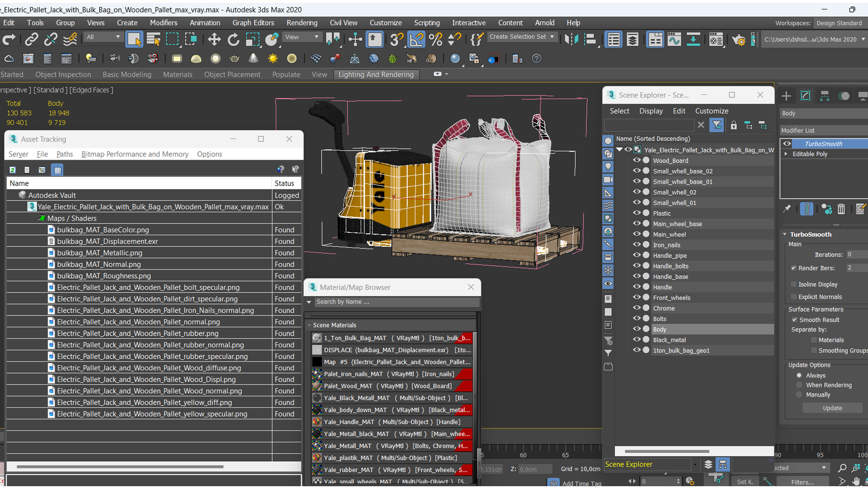Select the Move tool in main toolbar
The width and height of the screenshot is (868, 488).
click(x=214, y=40)
